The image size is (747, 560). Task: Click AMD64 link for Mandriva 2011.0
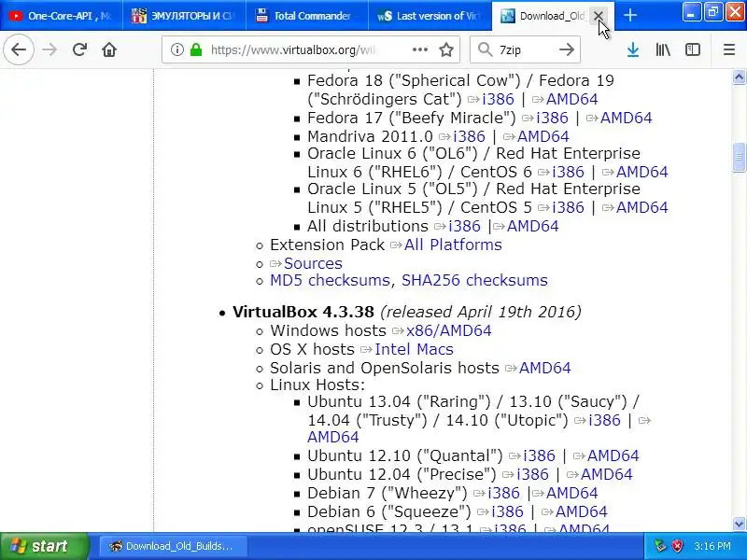543,136
